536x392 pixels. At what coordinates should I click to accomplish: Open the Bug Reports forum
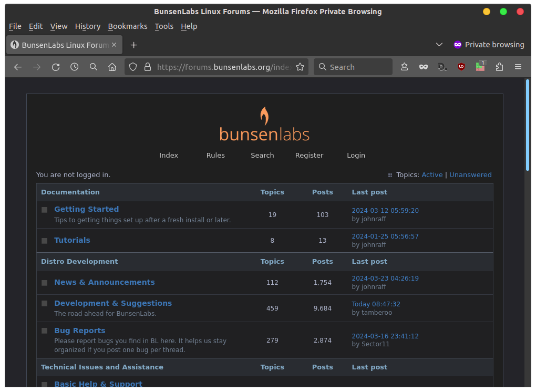click(x=80, y=331)
